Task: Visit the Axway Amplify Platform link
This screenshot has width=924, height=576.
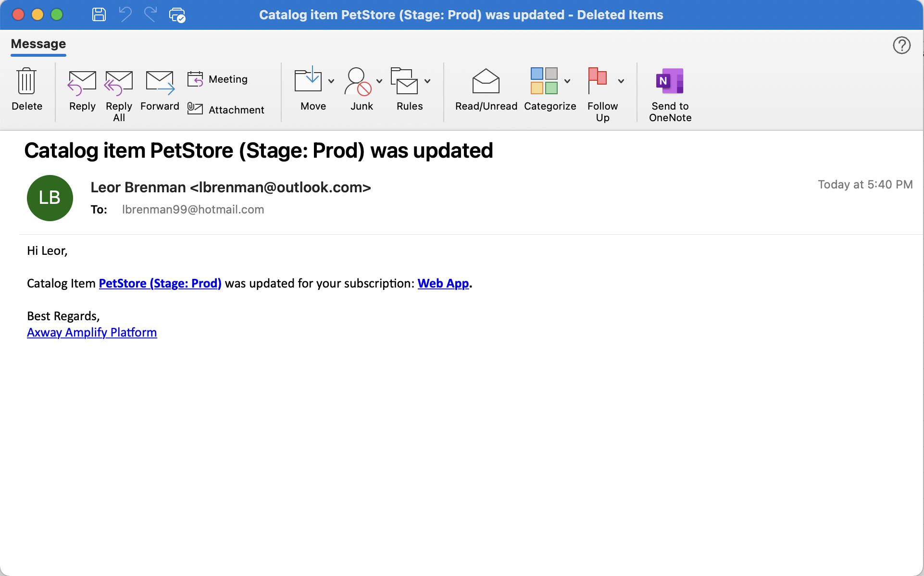Action: (x=92, y=332)
